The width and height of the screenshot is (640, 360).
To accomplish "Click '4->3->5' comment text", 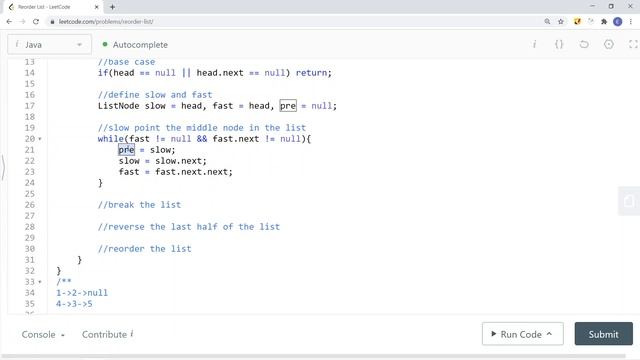I will click(x=74, y=304).
